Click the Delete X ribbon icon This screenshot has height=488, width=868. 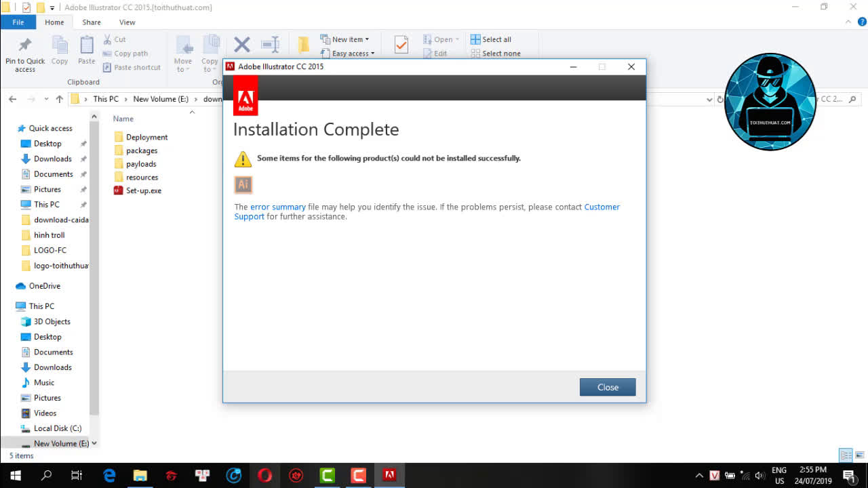tap(242, 45)
